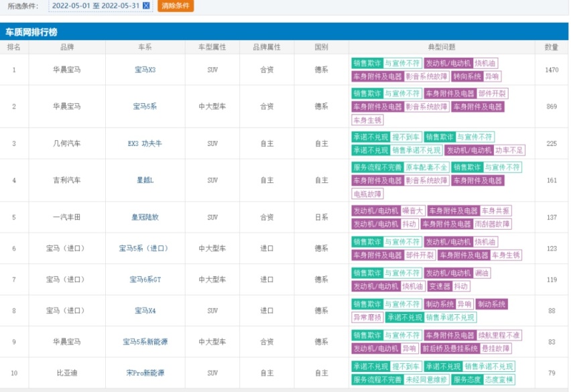Click the 比亚迪 brand cell
571x392 pixels.
pos(67,373)
